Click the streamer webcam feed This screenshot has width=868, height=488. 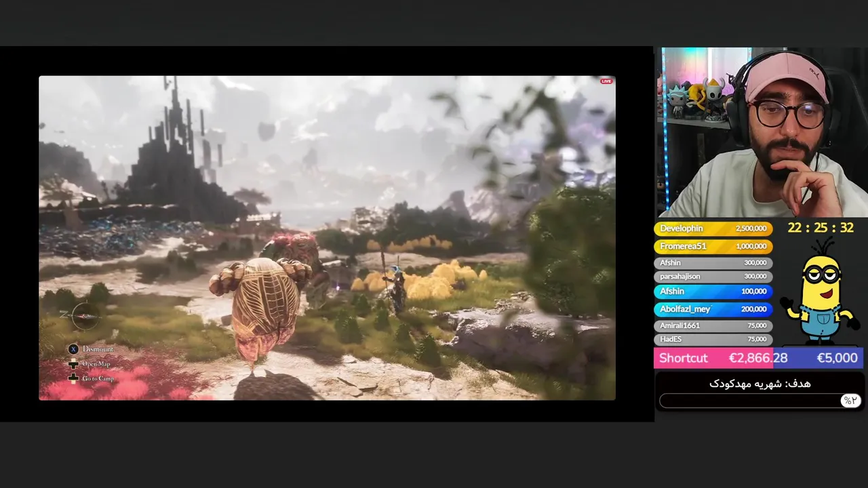point(762,132)
